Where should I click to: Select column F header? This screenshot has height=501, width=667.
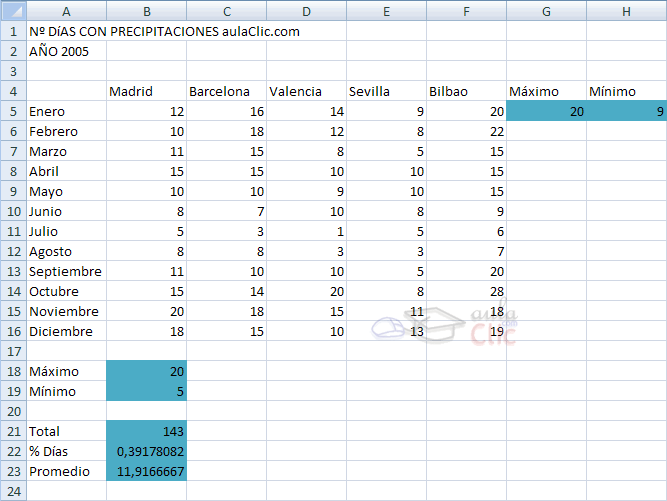point(466,10)
